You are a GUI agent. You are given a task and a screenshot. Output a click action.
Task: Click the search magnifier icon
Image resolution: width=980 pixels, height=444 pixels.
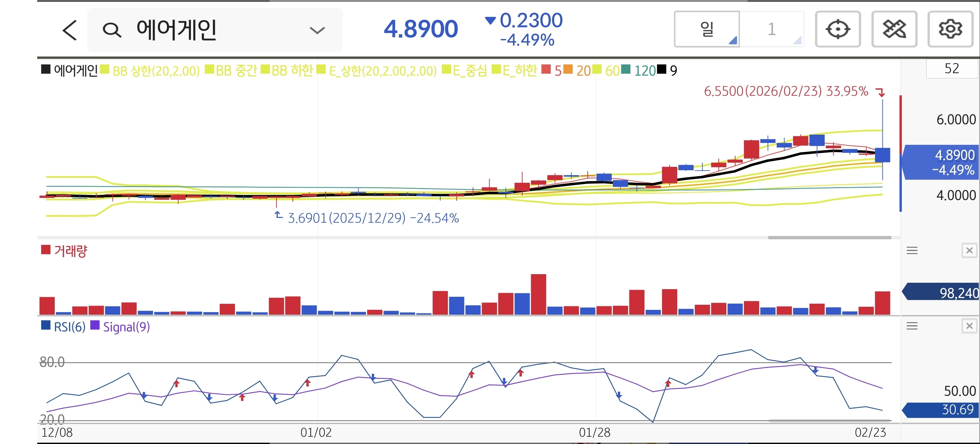click(112, 30)
